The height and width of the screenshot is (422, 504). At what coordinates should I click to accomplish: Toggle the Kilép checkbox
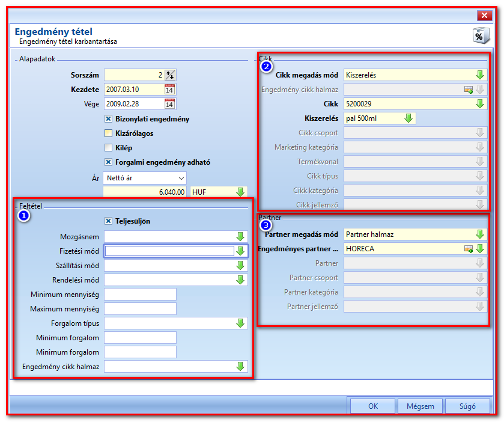[x=108, y=148]
